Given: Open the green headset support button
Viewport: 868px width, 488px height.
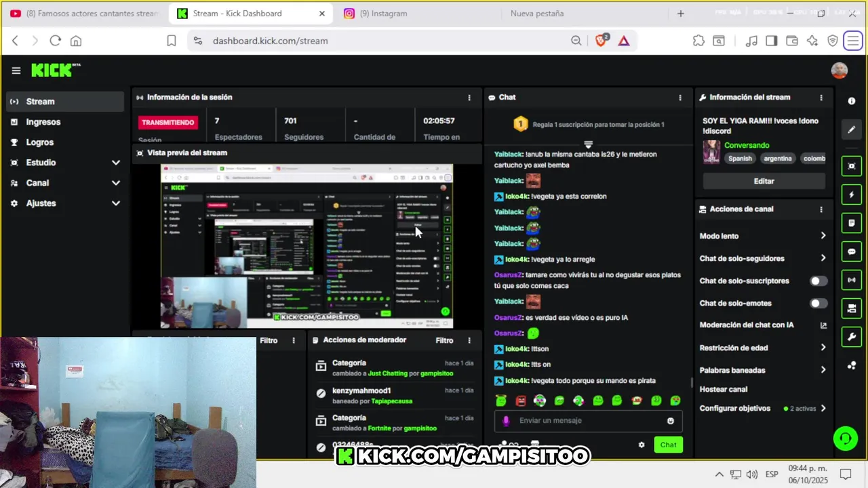Looking at the screenshot, I should 846,438.
